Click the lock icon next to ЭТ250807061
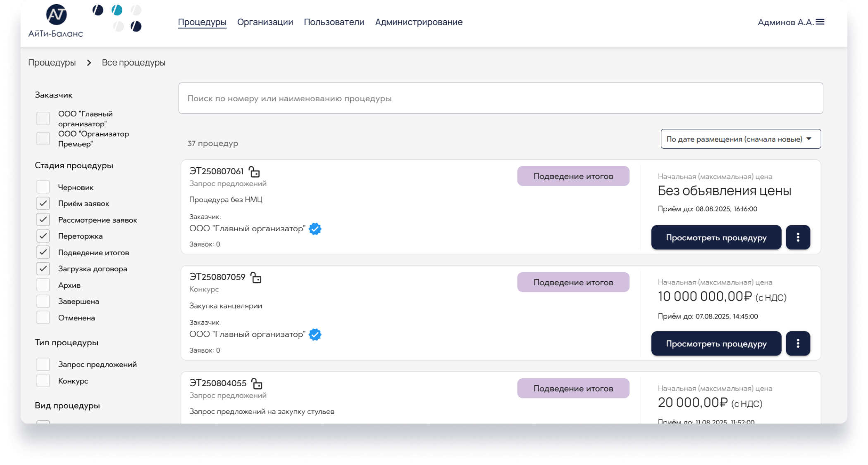The height and width of the screenshot is (465, 868). click(254, 172)
